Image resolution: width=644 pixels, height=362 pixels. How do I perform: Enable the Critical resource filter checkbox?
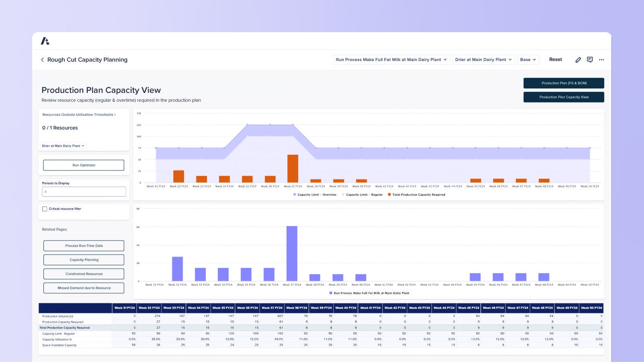(x=45, y=209)
